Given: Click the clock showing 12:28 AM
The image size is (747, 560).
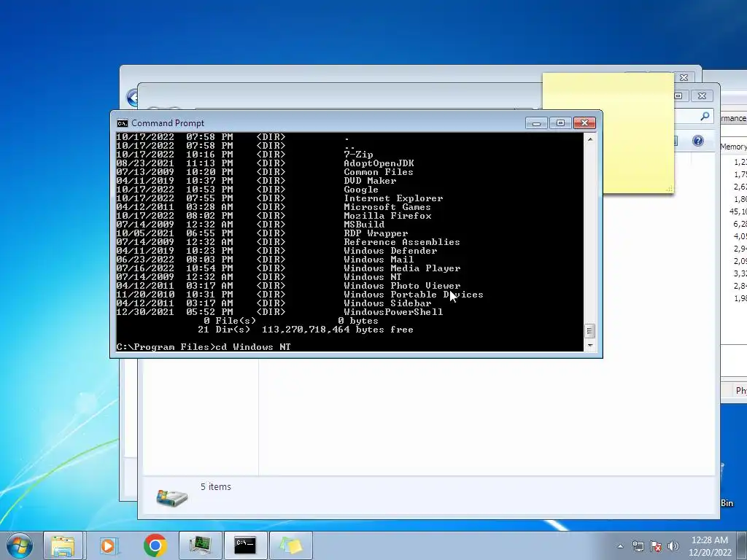Looking at the screenshot, I should pyautogui.click(x=709, y=540).
